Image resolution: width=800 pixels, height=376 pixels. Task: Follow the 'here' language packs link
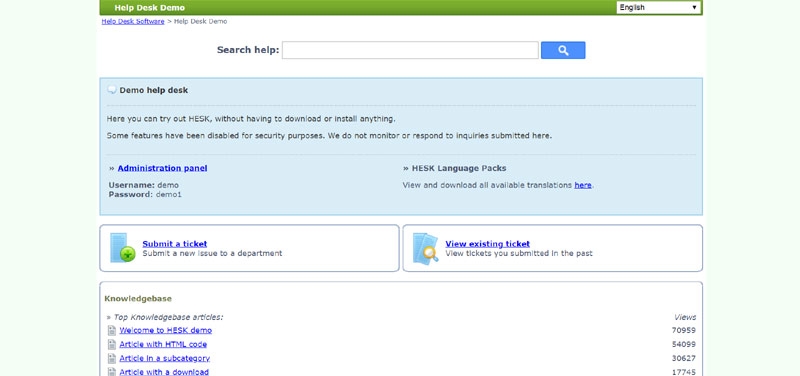(583, 185)
